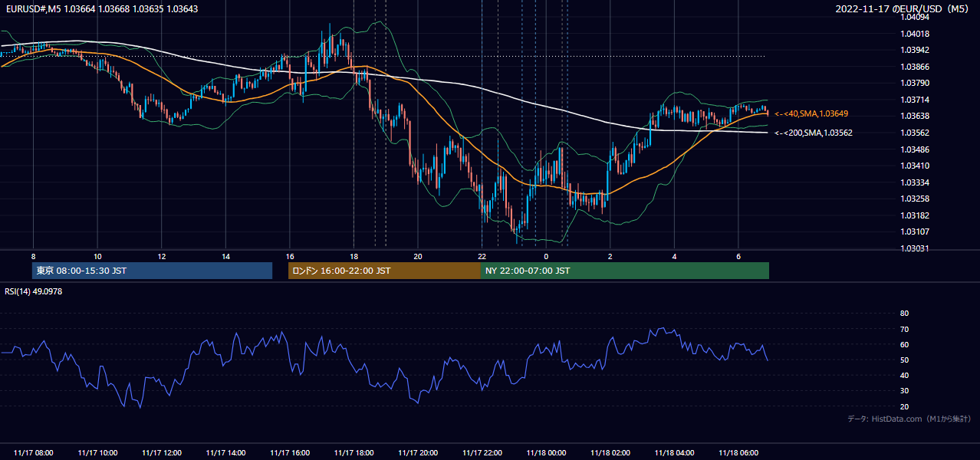Image resolution: width=980 pixels, height=460 pixels.
Task: Click price axis label 1.03638
Action: [x=914, y=116]
